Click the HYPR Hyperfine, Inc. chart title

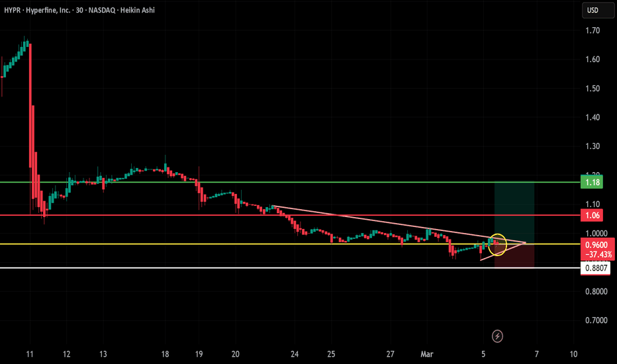[x=79, y=10]
